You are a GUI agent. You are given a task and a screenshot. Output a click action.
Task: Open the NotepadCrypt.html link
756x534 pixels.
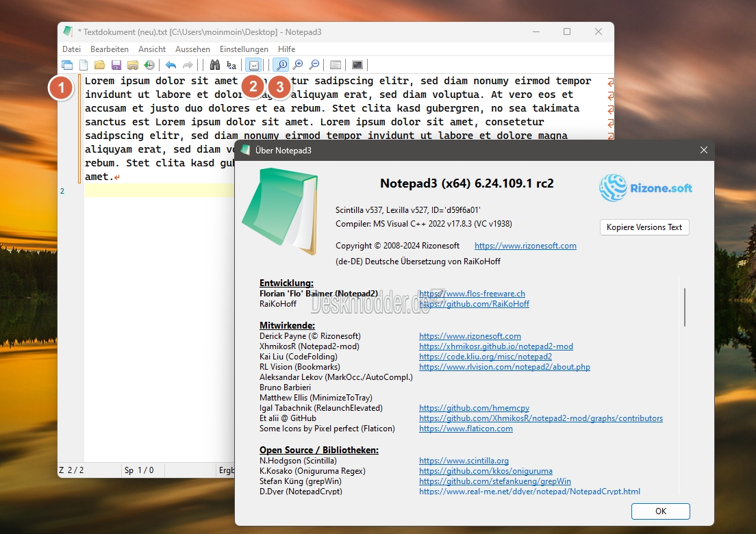pyautogui.click(x=530, y=491)
